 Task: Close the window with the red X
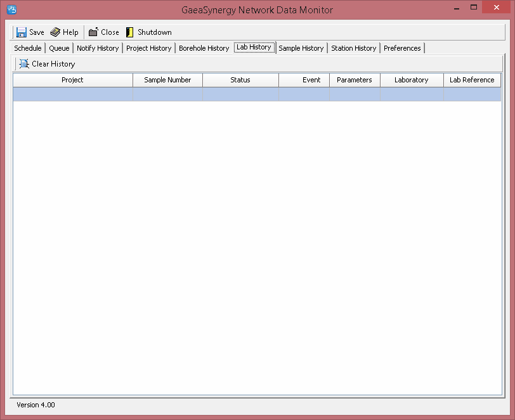click(496, 7)
